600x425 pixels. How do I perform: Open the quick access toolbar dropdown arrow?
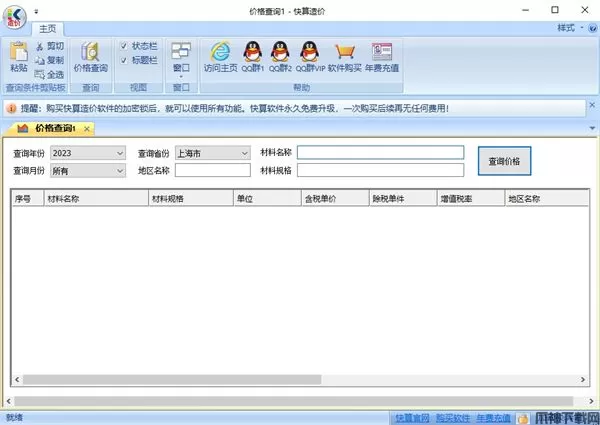(36, 11)
